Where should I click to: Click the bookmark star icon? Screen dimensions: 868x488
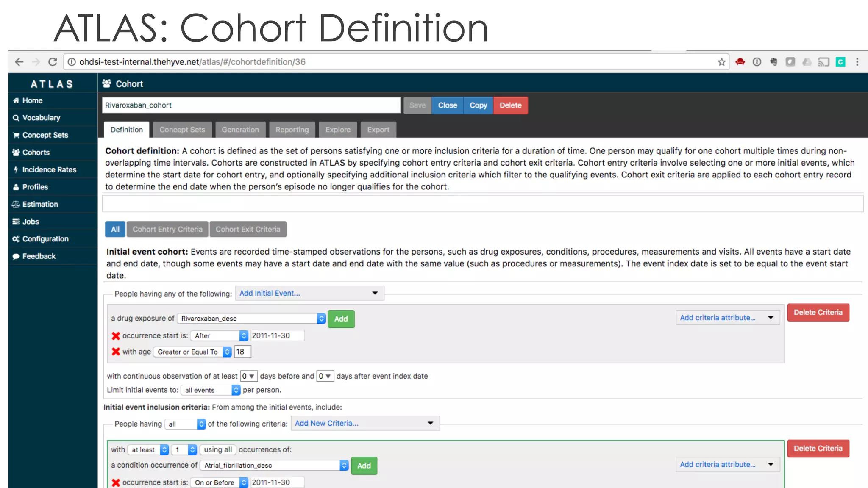[x=721, y=62]
